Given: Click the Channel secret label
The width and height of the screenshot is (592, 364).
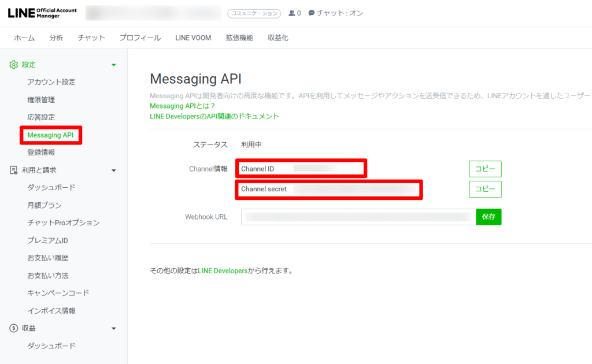Looking at the screenshot, I should point(264,189).
